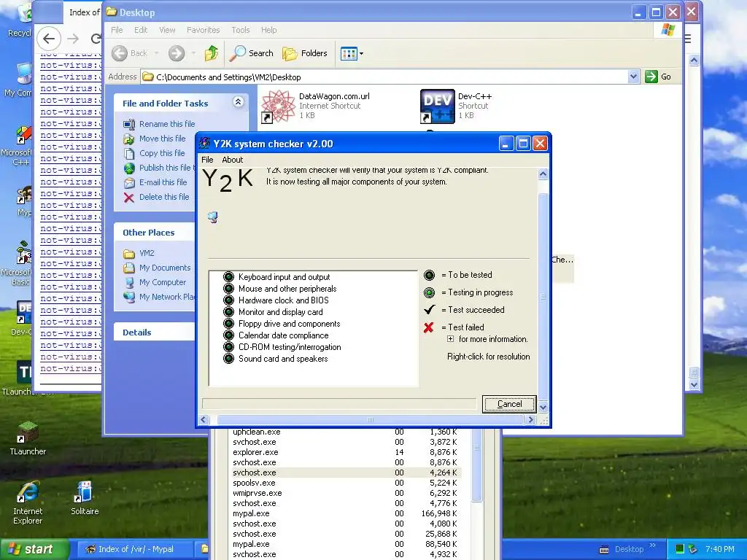Open the About menu in Y2K system checker
The height and width of the screenshot is (560, 747).
tap(233, 160)
